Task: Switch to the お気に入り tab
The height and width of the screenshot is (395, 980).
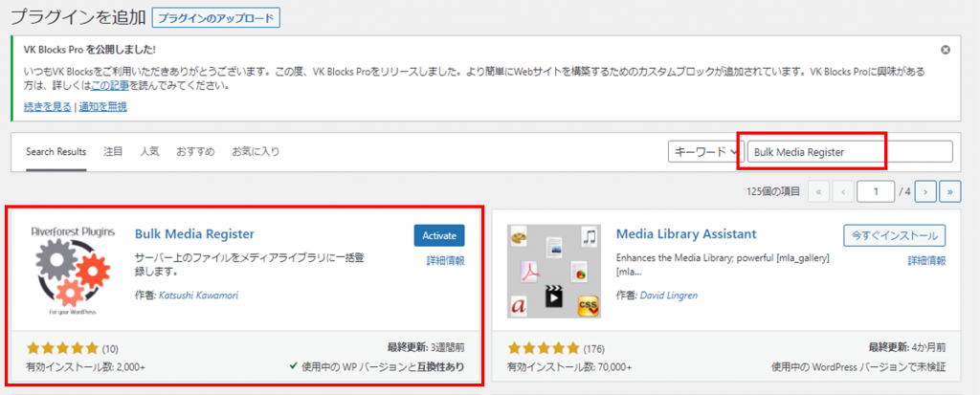Action: point(256,151)
